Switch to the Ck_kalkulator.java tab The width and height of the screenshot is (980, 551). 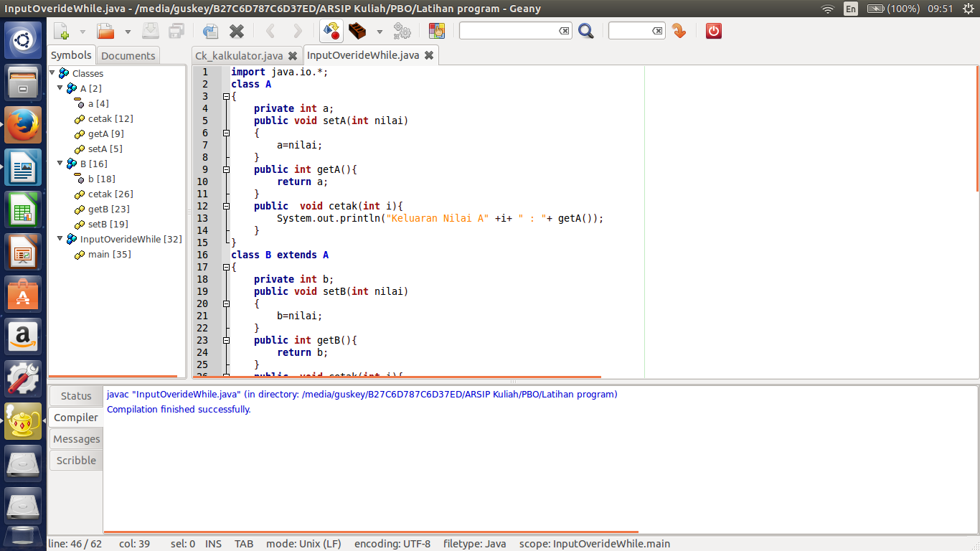pos(240,55)
